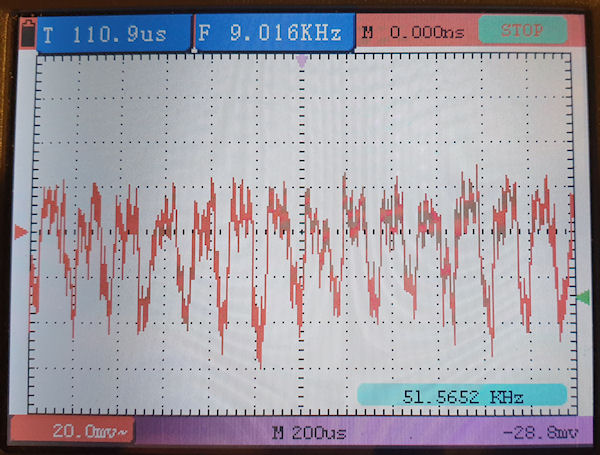600x455 pixels.
Task: Select the F 9.016KHz frequency readout
Action: pyautogui.click(x=271, y=32)
